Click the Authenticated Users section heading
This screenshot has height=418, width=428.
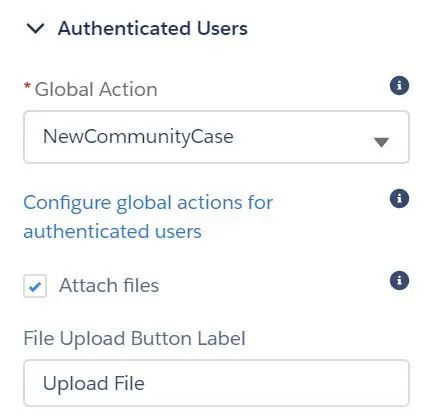point(153,28)
